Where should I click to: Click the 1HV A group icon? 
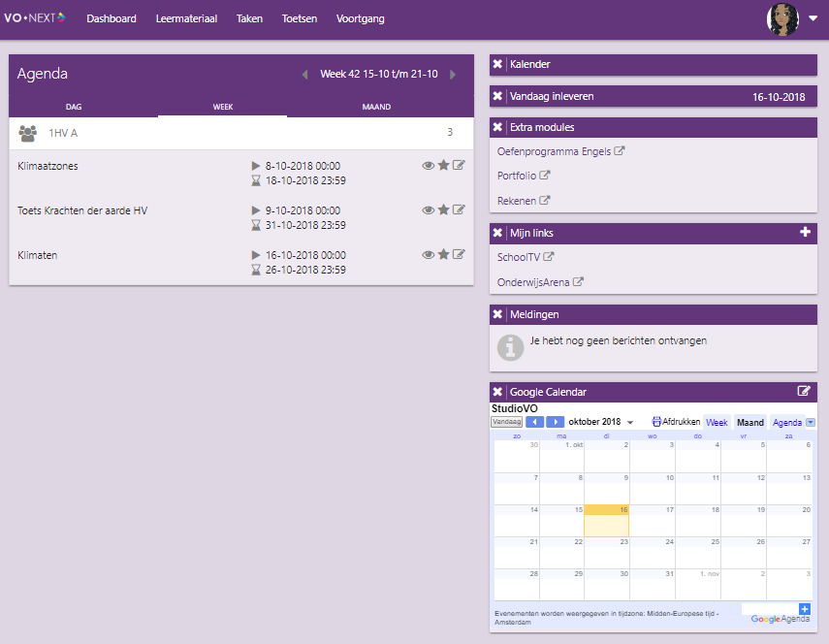[28, 133]
